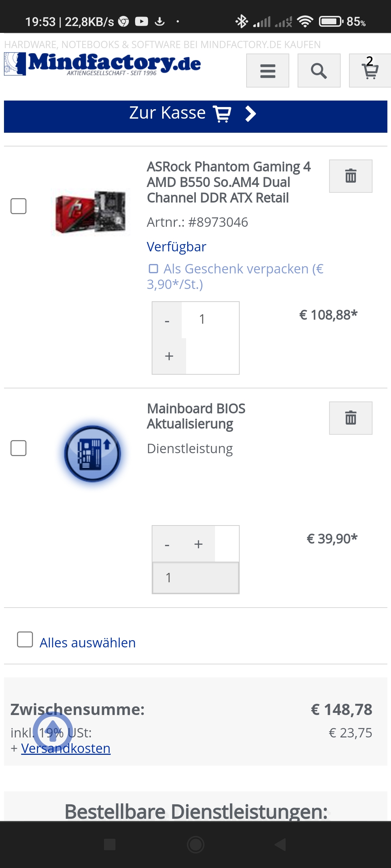Viewport: 391px width, 868px height.
Task: Open the search function
Action: pyautogui.click(x=319, y=71)
